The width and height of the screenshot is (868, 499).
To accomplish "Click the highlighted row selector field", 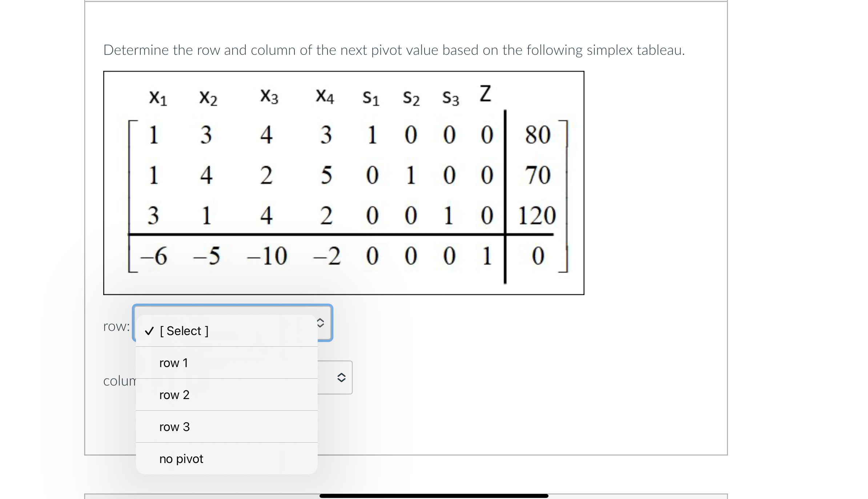I will point(233,323).
